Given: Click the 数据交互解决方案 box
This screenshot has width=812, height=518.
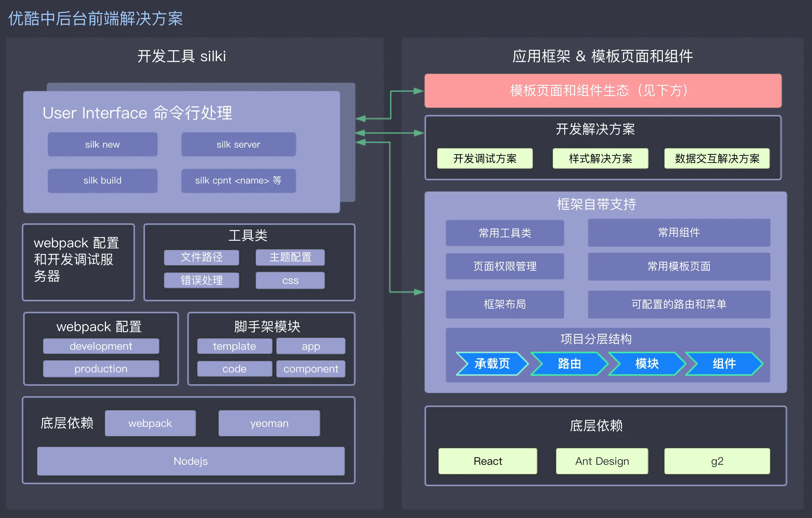Looking at the screenshot, I should [x=717, y=158].
